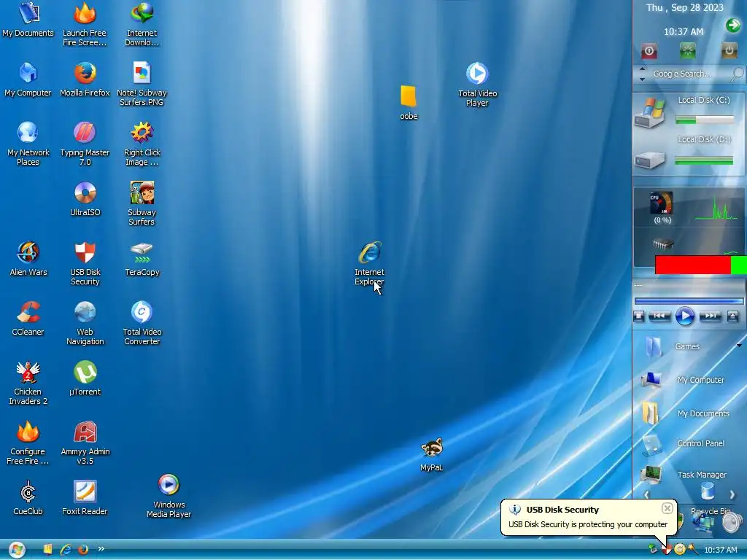This screenshot has width=747, height=560.
Task: Open My Network Places icon
Action: pyautogui.click(x=28, y=144)
